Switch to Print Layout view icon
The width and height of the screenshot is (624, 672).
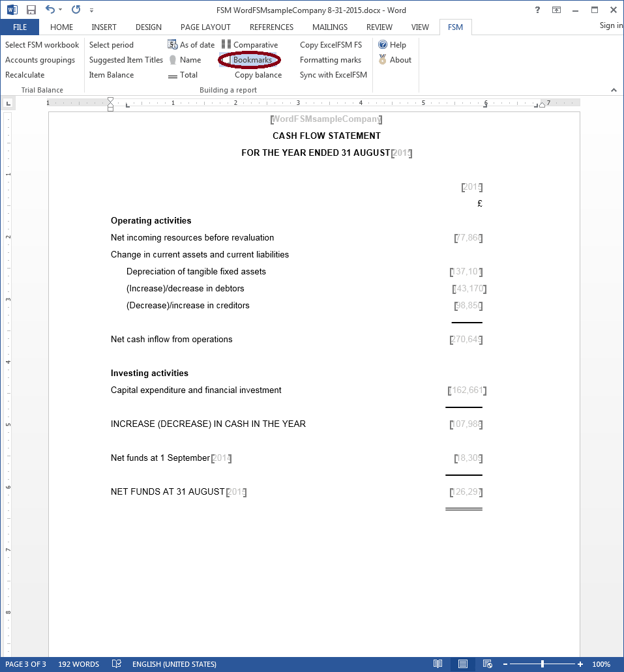[463, 664]
